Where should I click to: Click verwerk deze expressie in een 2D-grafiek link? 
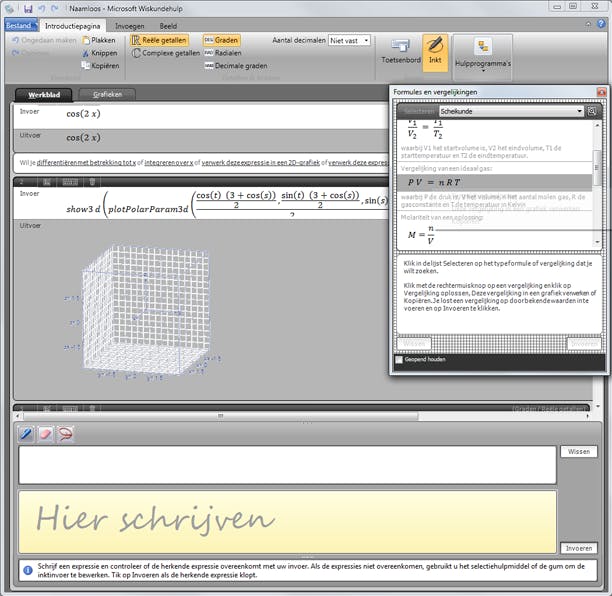point(260,163)
